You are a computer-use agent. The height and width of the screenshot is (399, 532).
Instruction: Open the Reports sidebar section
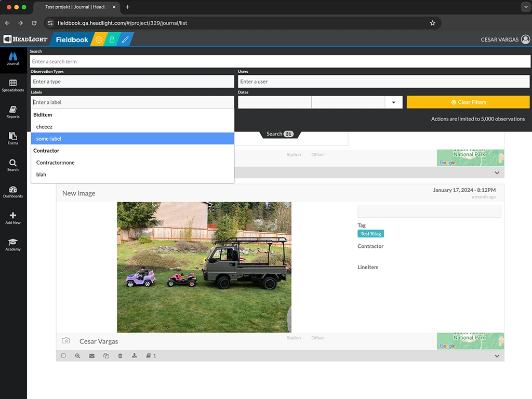tap(13, 112)
